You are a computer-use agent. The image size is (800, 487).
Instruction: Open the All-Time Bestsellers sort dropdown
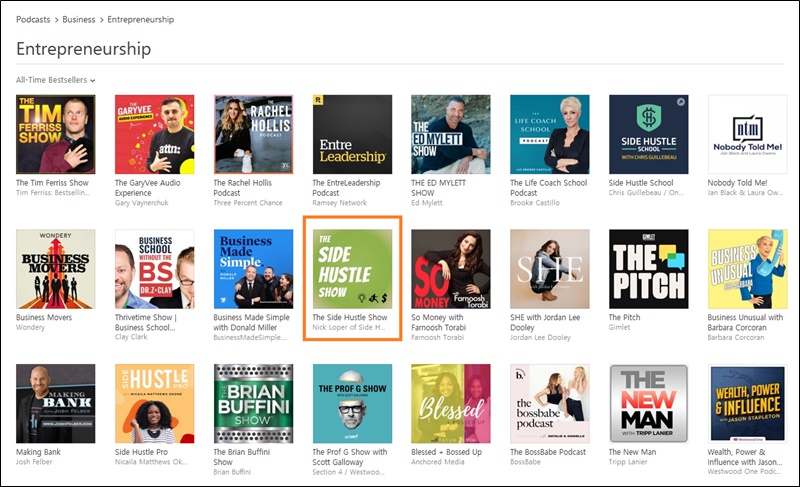pos(55,80)
